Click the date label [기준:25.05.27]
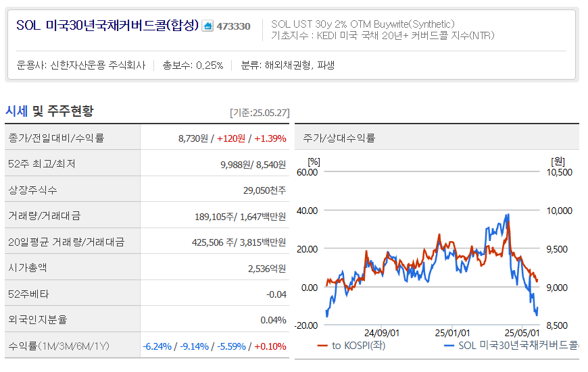Viewport: 588px width, 372px height. pos(260,113)
